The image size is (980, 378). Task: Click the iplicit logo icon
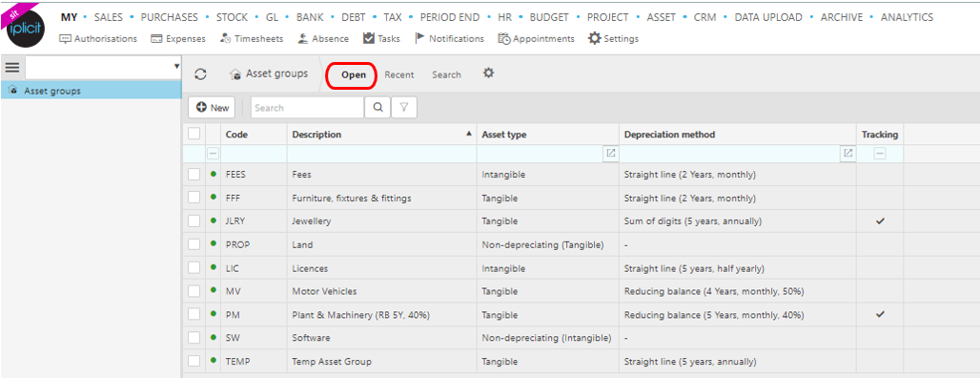coord(26,30)
